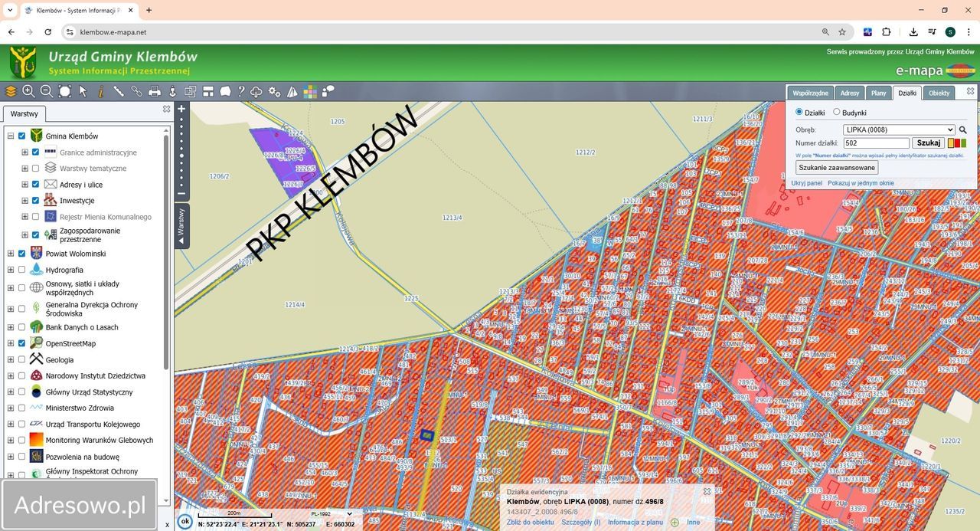Expand the Powiat Wolominski layer group
Screen dimensions: 980x531
point(11,254)
